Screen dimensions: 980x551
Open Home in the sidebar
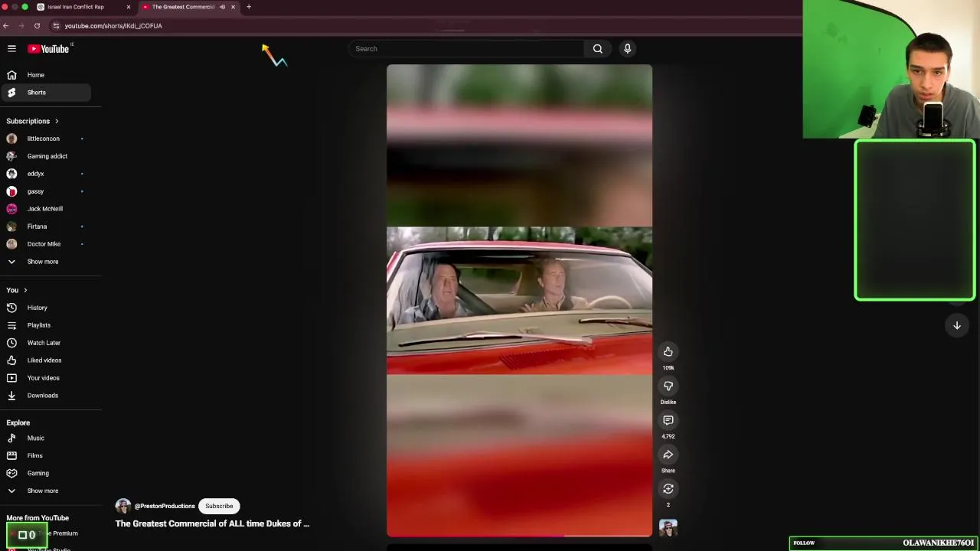pyautogui.click(x=45, y=75)
